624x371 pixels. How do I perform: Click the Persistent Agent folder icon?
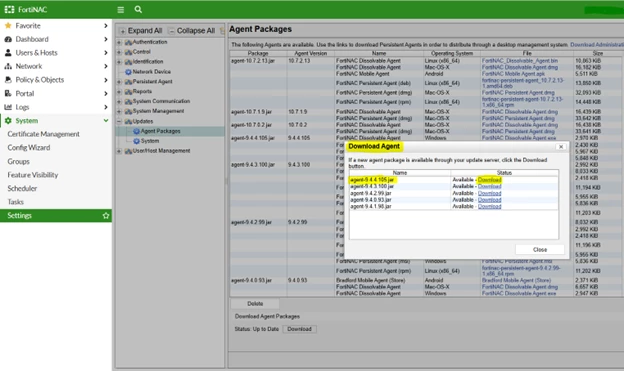[x=128, y=82]
